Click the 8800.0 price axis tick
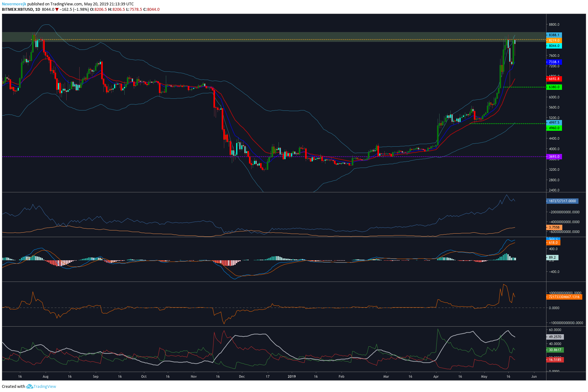 click(x=554, y=24)
